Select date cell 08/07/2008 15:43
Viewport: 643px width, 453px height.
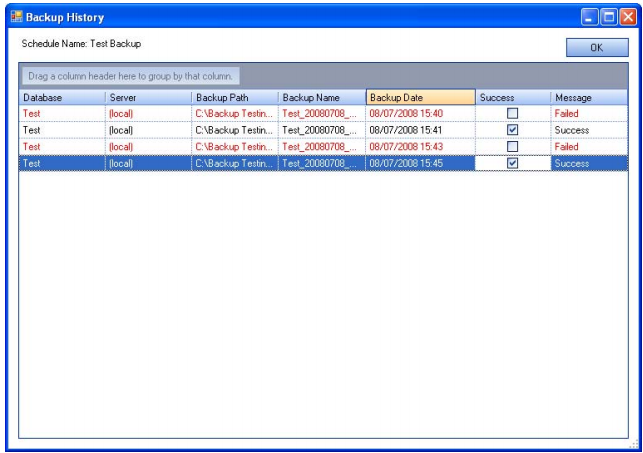pos(420,147)
